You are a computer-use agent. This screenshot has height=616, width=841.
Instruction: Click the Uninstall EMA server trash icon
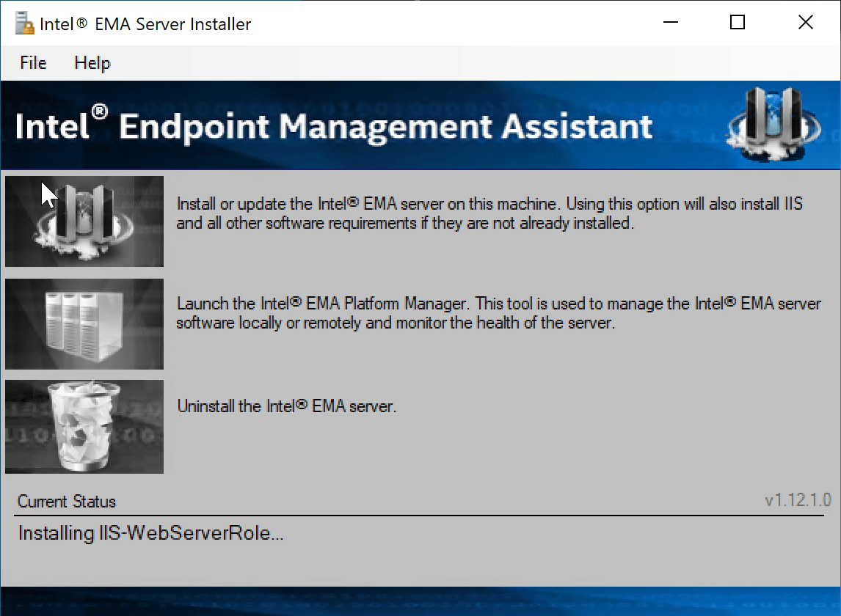point(84,427)
